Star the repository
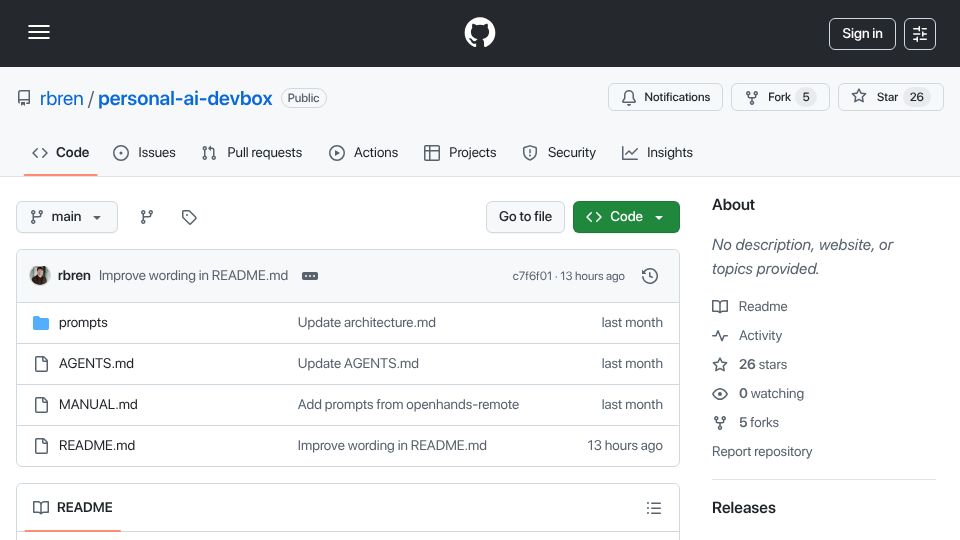 coord(890,97)
